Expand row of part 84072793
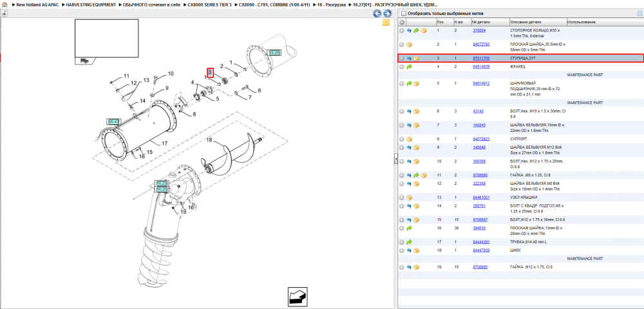 coord(402,44)
